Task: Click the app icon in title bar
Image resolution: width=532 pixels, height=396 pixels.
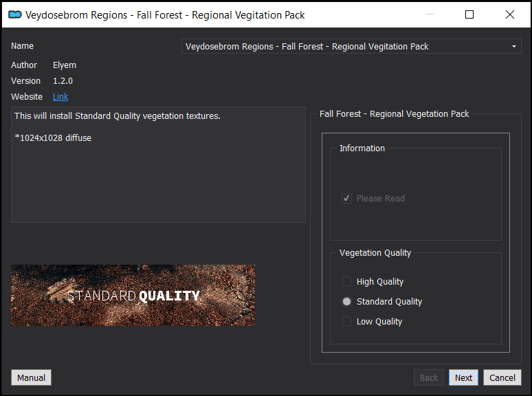Action: tap(15, 14)
